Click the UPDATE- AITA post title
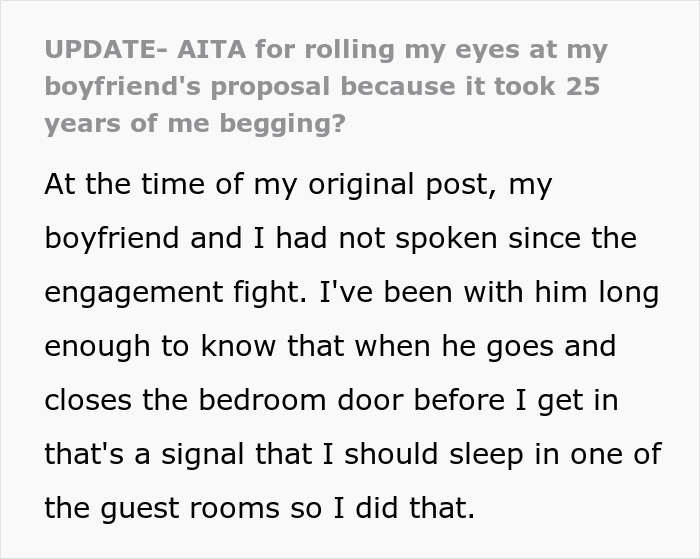Screen dimensions: 700x559 (325, 86)
